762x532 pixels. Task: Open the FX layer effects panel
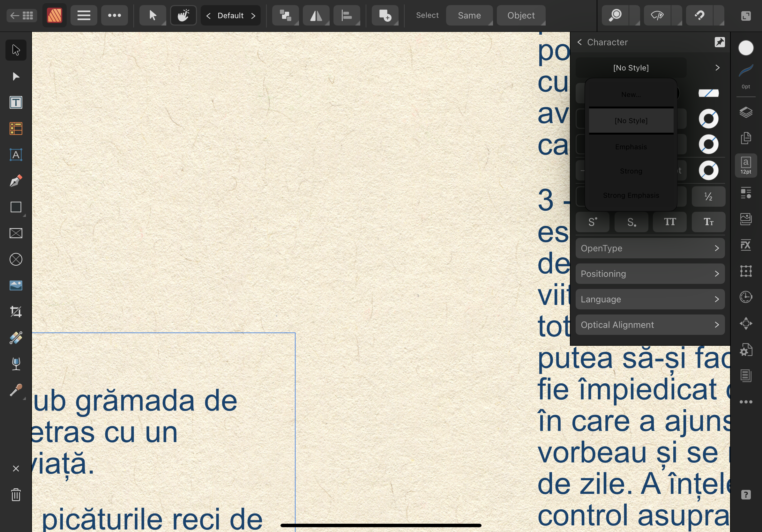pyautogui.click(x=746, y=245)
